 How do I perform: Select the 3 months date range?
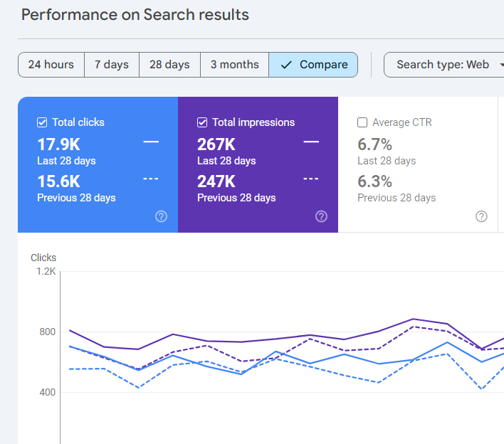(234, 65)
